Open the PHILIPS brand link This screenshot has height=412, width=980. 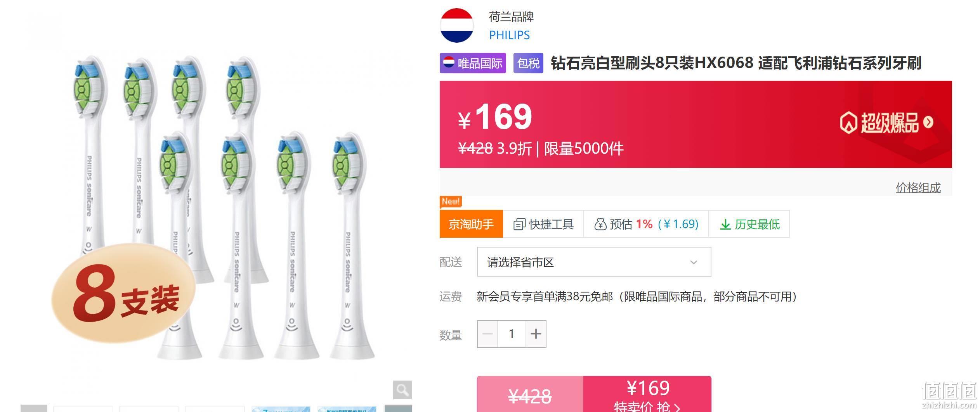pyautogui.click(x=509, y=35)
